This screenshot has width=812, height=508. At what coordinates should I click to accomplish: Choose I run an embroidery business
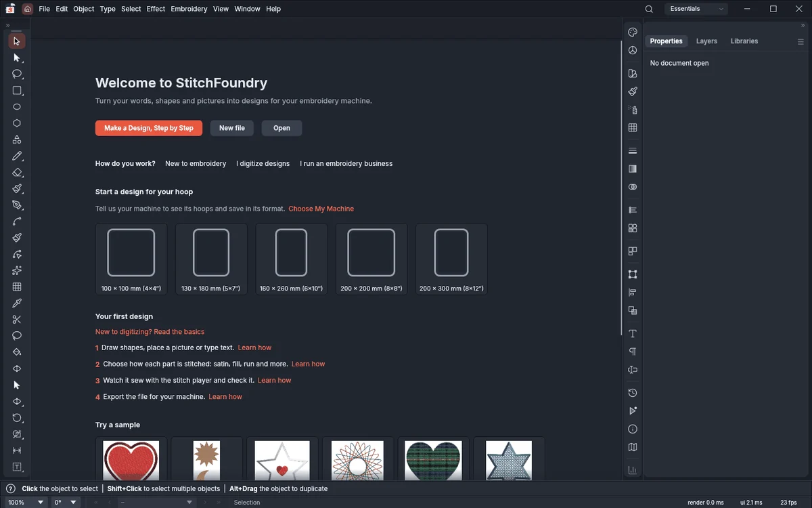pyautogui.click(x=346, y=164)
